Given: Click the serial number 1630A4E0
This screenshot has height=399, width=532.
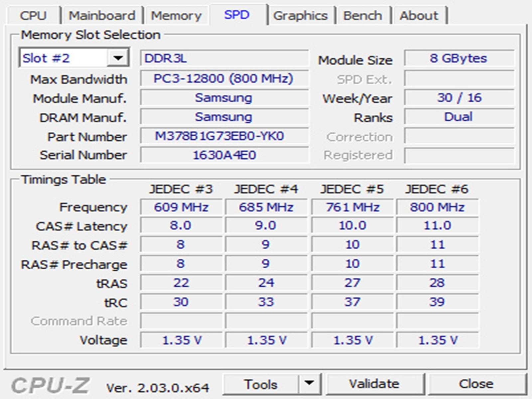Looking at the screenshot, I should click(224, 155).
